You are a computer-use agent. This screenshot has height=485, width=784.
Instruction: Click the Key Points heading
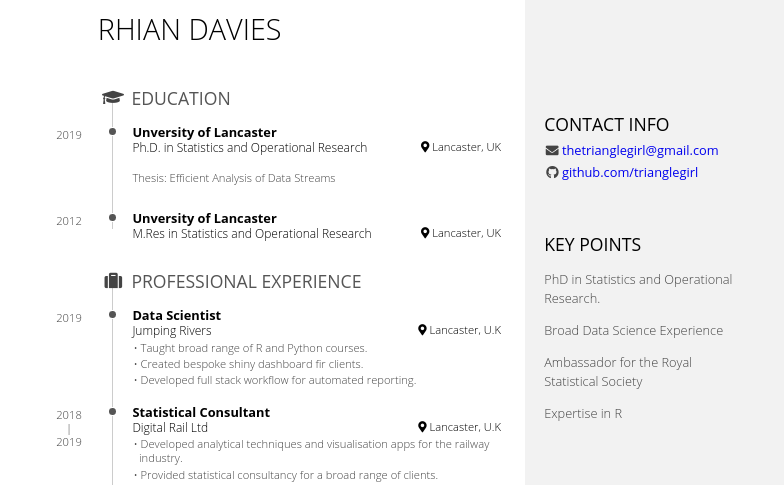592,245
